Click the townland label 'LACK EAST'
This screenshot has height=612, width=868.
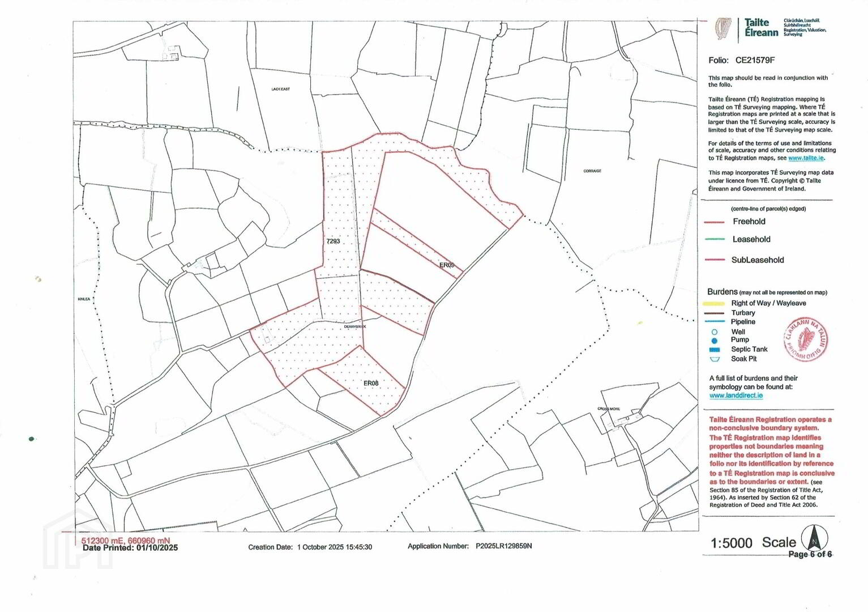coord(281,89)
